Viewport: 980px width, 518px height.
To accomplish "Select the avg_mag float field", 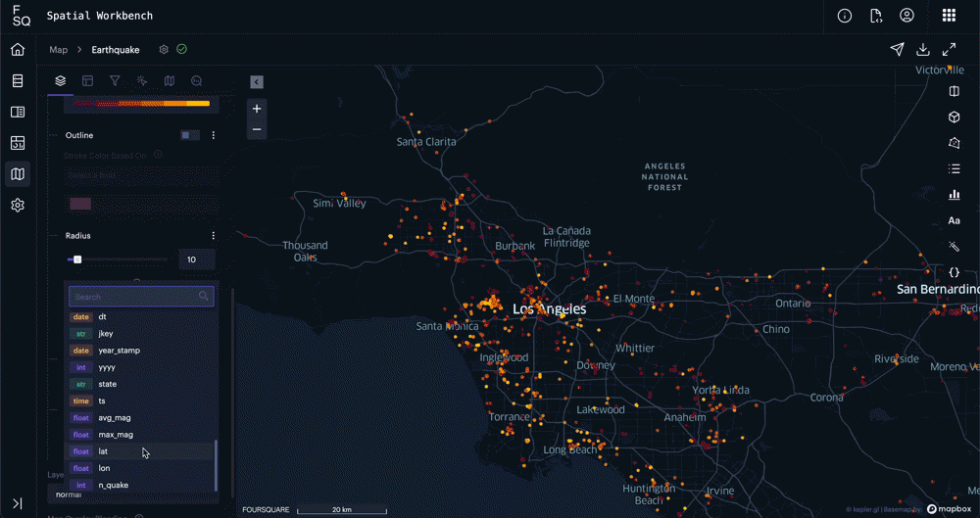I will pyautogui.click(x=142, y=418).
